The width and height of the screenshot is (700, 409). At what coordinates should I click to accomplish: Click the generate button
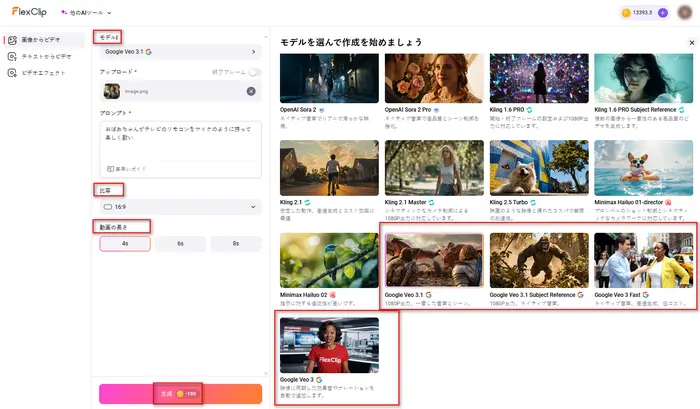(180, 394)
